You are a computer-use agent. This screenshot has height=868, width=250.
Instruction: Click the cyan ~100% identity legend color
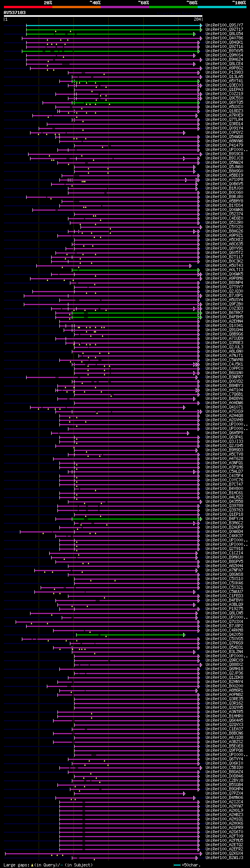[222, 7]
